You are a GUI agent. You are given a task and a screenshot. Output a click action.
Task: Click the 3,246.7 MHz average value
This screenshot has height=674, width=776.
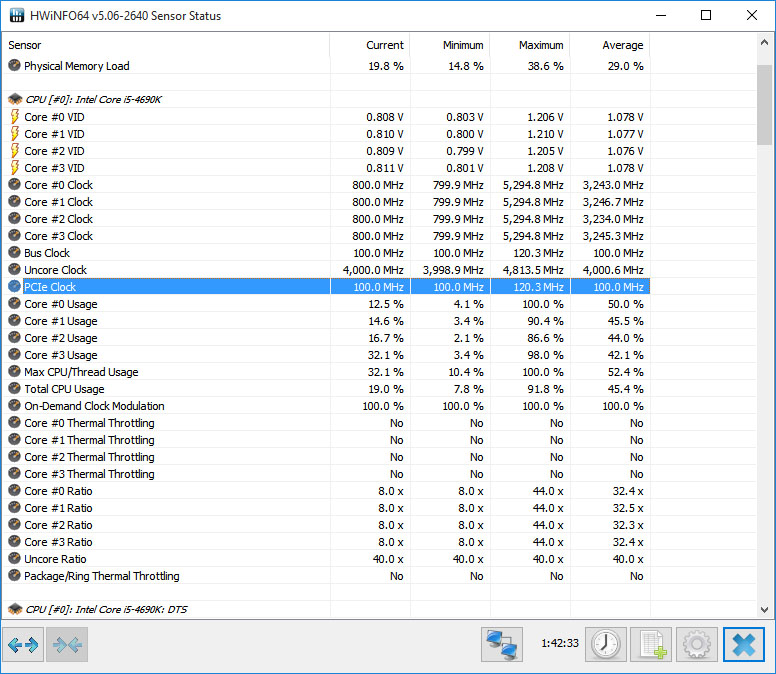pyautogui.click(x=613, y=202)
